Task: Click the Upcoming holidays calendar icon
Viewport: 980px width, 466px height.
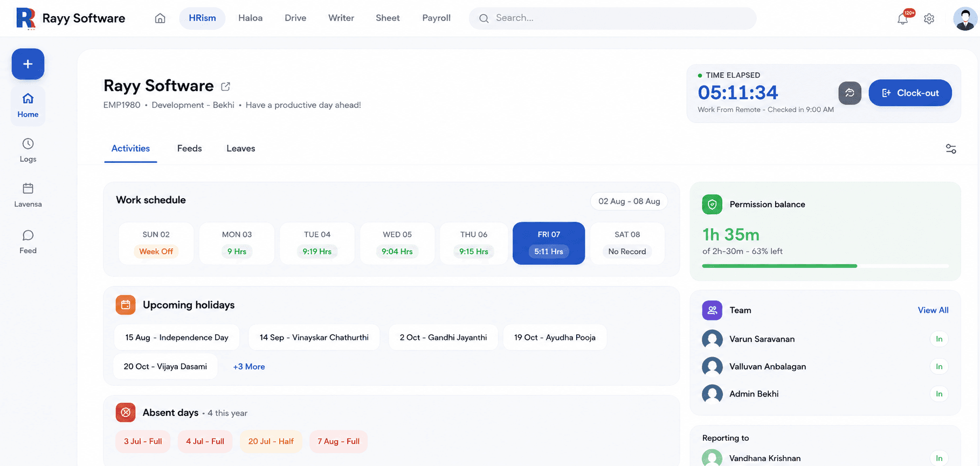Action: click(126, 305)
